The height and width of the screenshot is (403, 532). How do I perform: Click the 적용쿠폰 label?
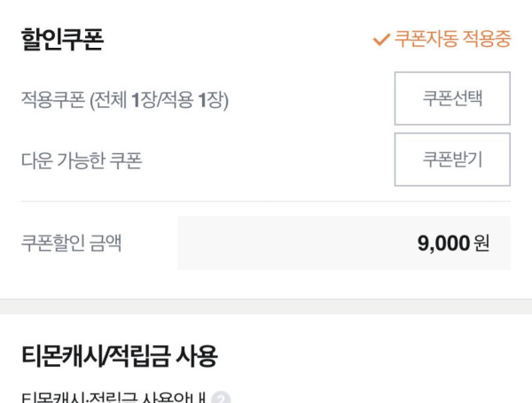52,101
